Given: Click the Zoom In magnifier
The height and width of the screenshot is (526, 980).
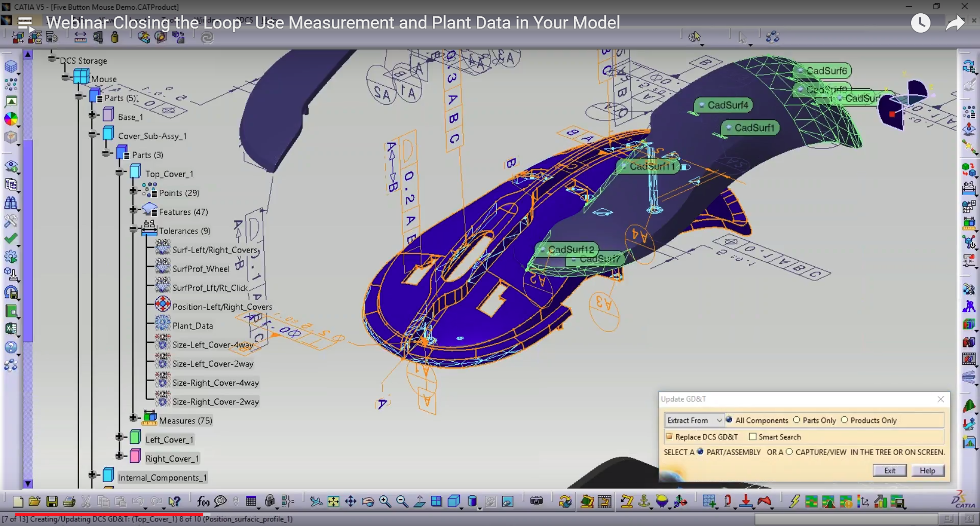Looking at the screenshot, I should coord(385,502).
